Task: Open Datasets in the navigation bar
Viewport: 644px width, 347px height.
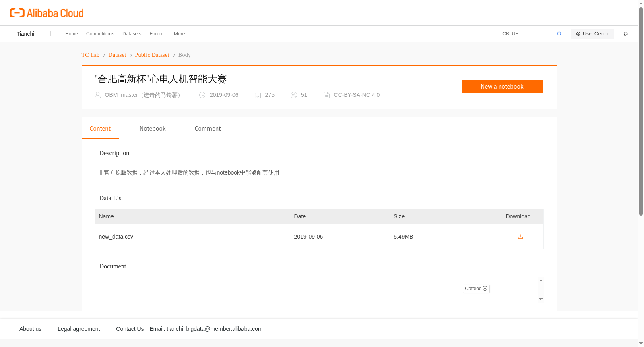Action: click(132, 34)
